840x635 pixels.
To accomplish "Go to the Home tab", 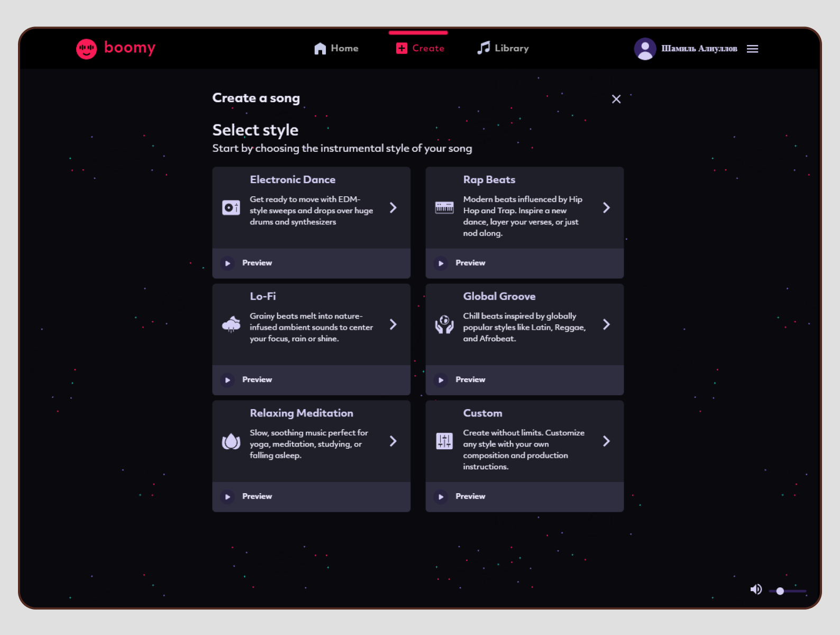I will [x=336, y=48].
